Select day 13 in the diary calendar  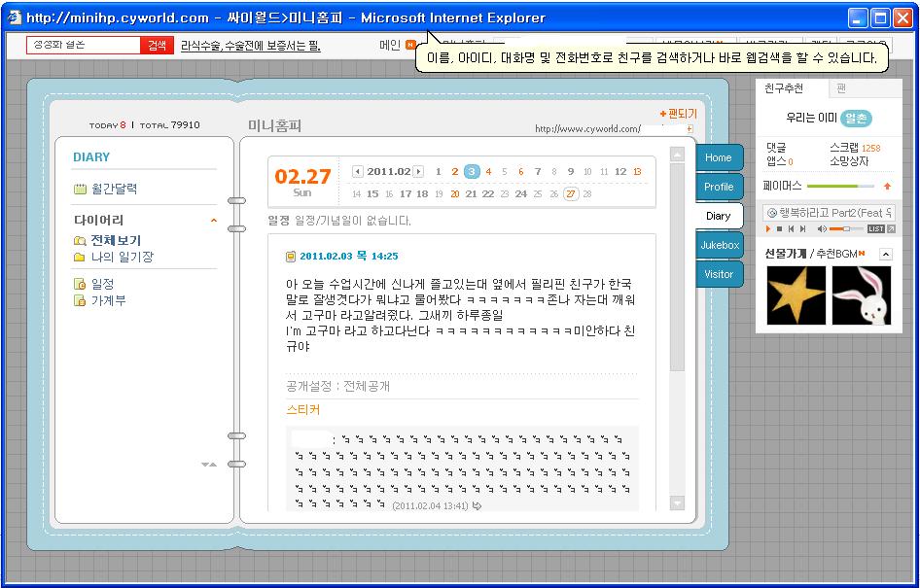click(x=637, y=172)
